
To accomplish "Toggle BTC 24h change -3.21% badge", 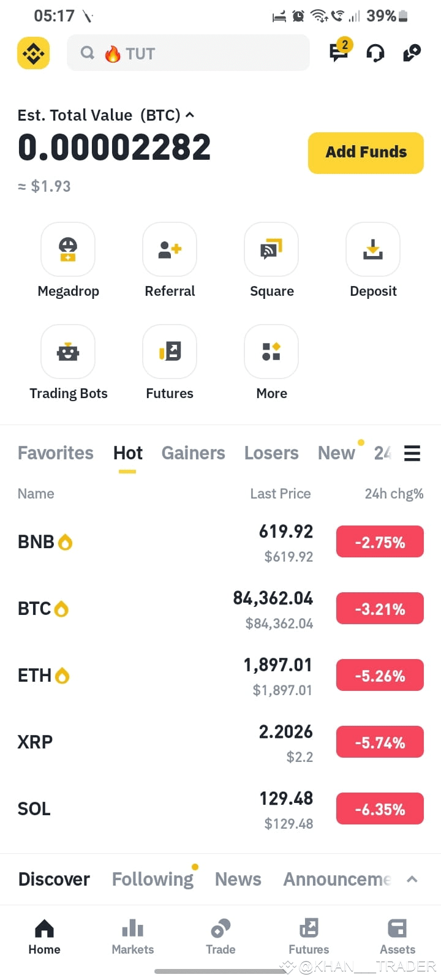I will [x=380, y=609].
